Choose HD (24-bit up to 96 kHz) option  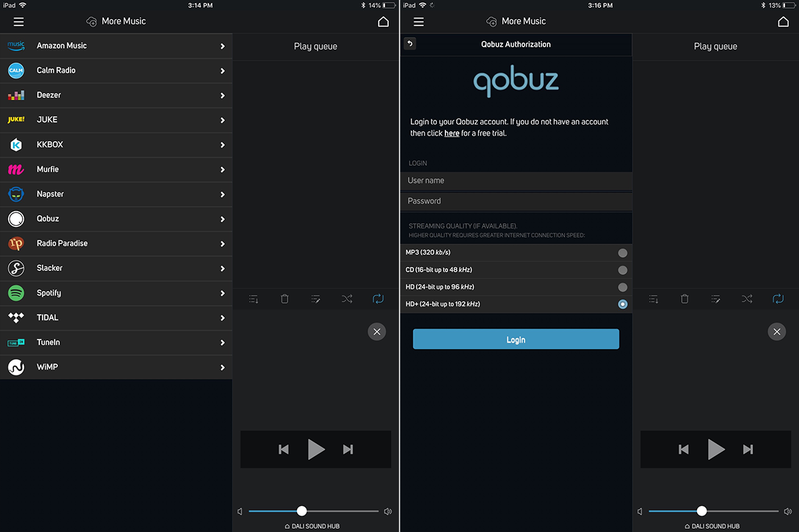click(x=622, y=287)
